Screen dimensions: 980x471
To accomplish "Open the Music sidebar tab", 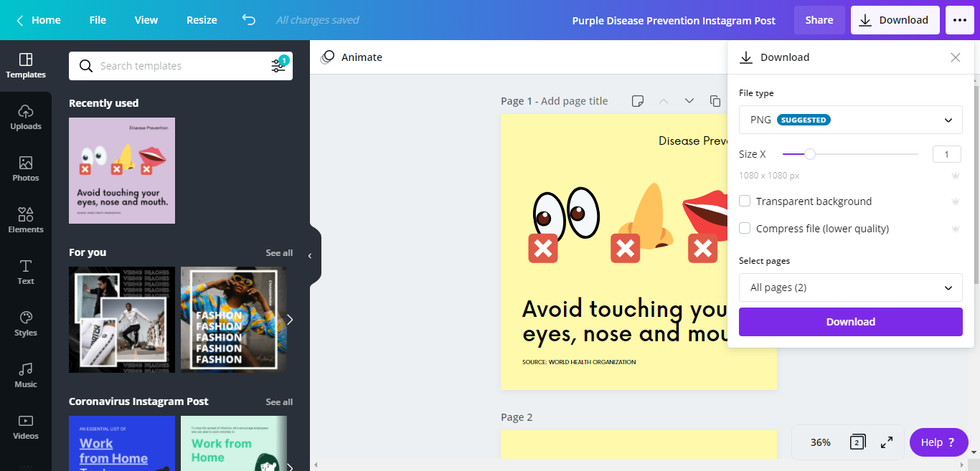I will coord(26,376).
